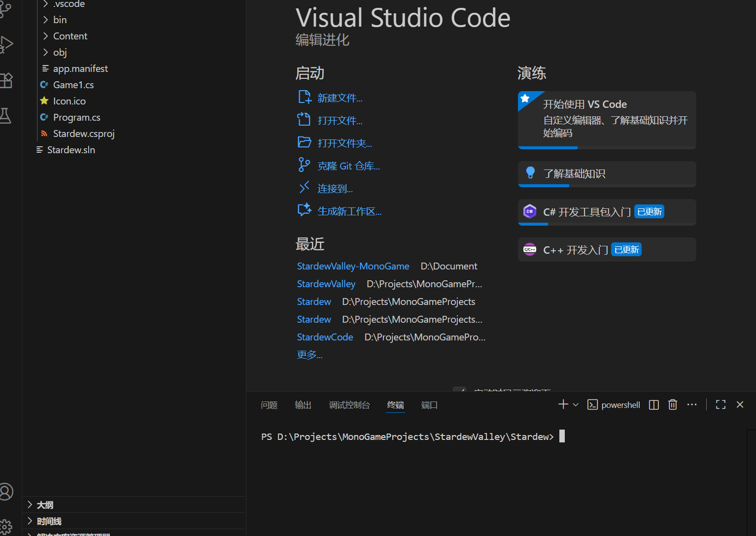This screenshot has width=756, height=536.
Task: Click the C/C++ extension icon
Action: pos(530,250)
